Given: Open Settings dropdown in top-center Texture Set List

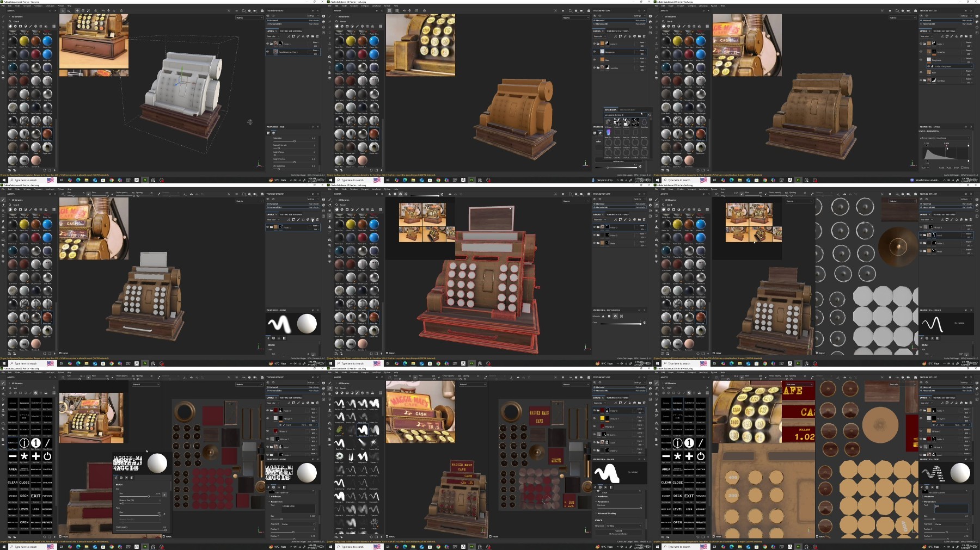Looking at the screenshot, I should pos(639,16).
